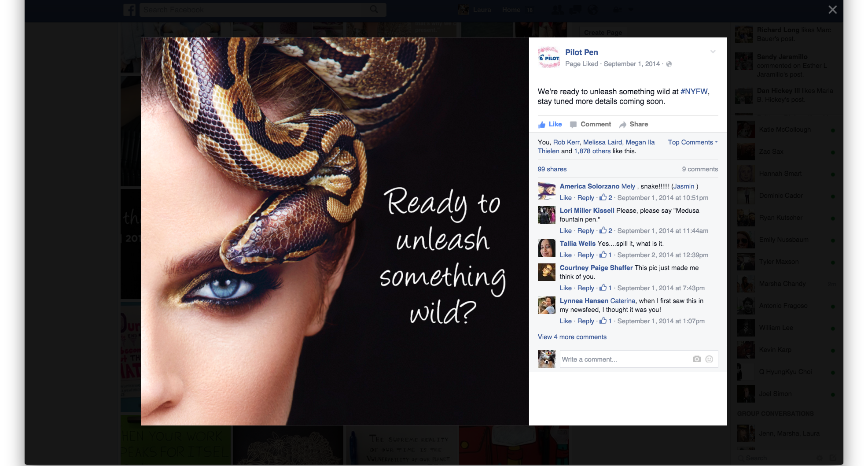The height and width of the screenshot is (466, 868).
Task: Close the photo viewer with the X button
Action: coord(832,10)
